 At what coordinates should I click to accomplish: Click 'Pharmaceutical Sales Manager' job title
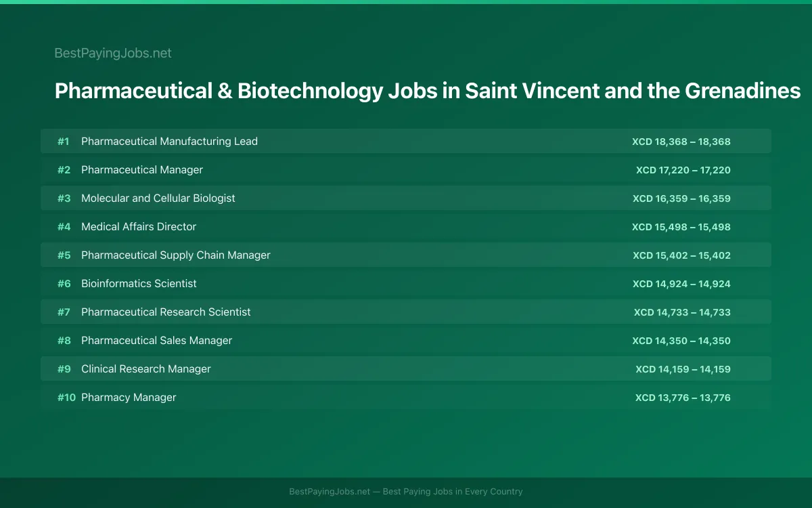click(156, 341)
